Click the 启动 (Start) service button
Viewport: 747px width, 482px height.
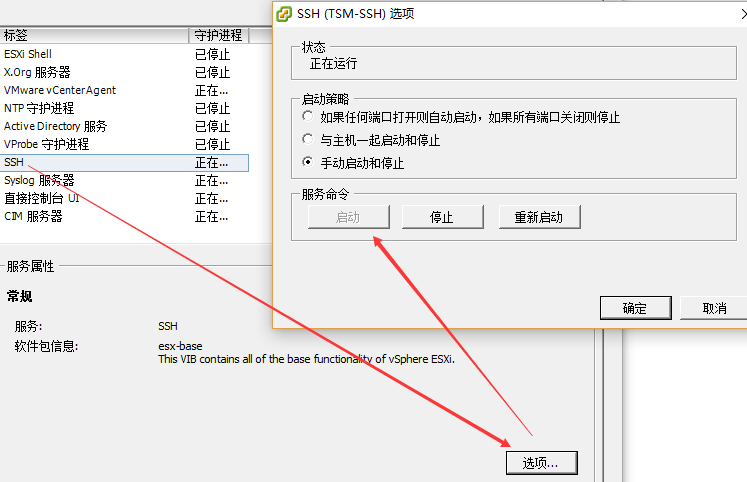pyautogui.click(x=348, y=217)
